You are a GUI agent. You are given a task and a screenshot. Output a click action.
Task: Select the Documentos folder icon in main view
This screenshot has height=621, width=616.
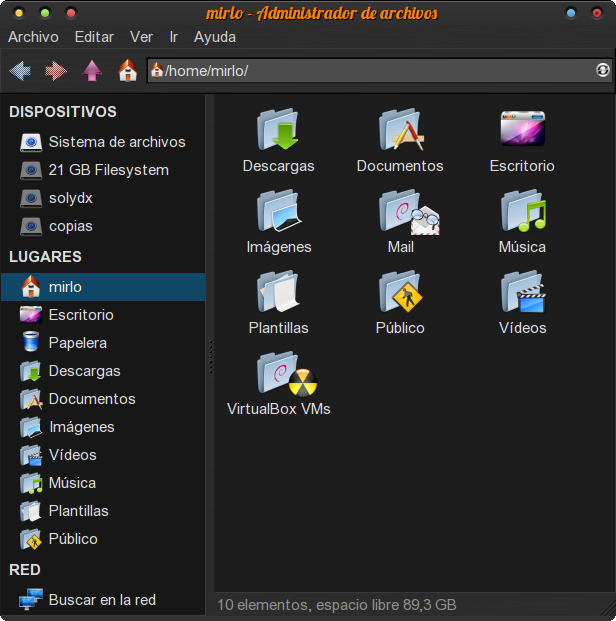click(400, 129)
